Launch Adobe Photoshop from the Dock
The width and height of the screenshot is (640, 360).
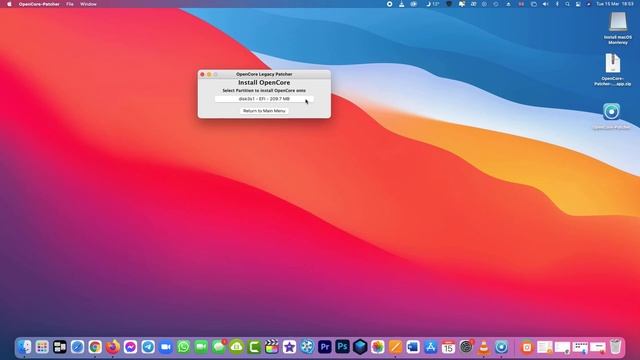342,347
